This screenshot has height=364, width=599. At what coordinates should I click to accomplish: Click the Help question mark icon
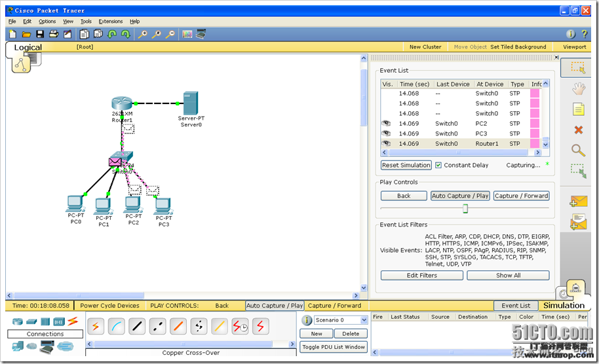[584, 34]
